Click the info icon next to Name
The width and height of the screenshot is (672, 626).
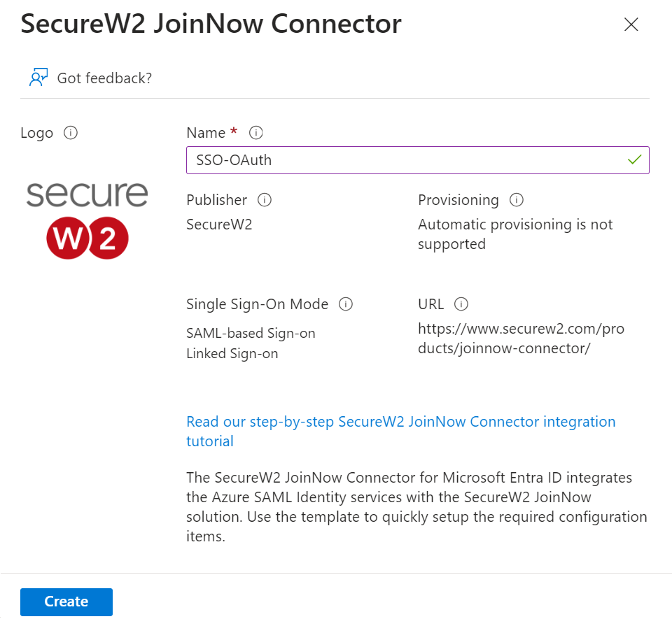[x=255, y=133]
